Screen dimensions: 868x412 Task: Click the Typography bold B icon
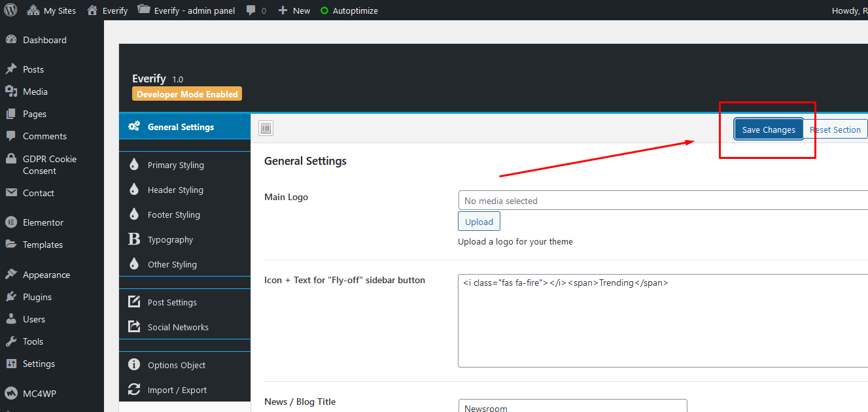click(x=134, y=239)
